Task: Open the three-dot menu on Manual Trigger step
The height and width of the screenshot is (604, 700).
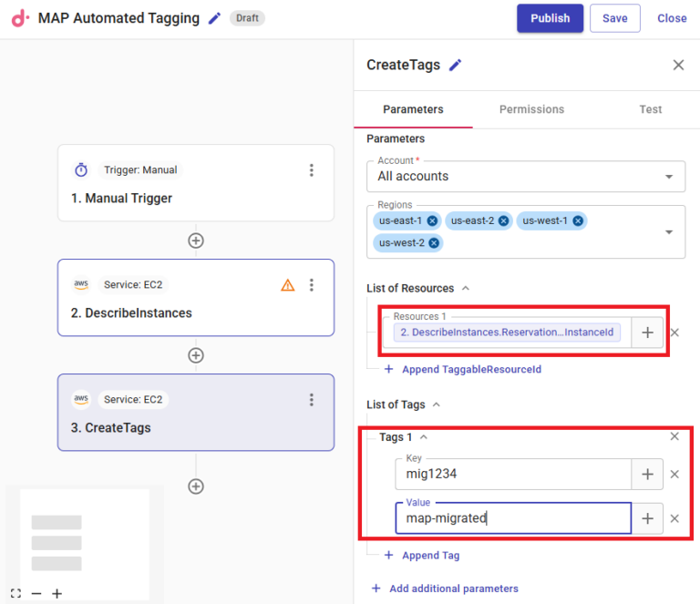Action: (x=311, y=170)
